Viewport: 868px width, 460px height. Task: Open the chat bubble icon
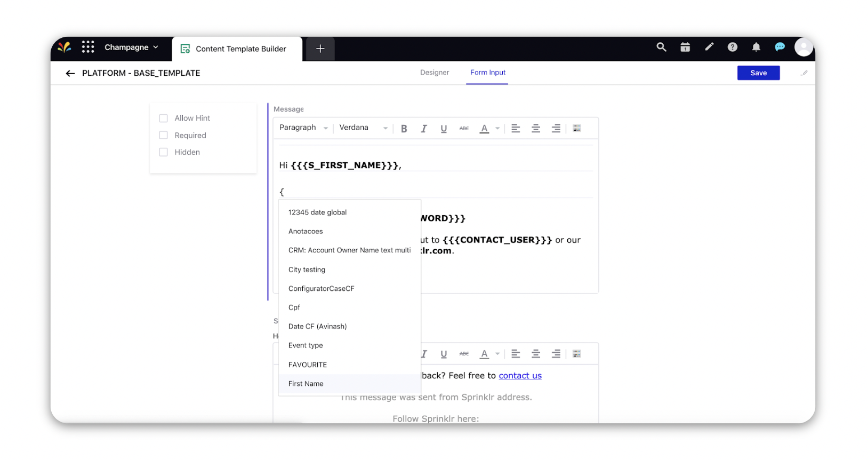[779, 47]
